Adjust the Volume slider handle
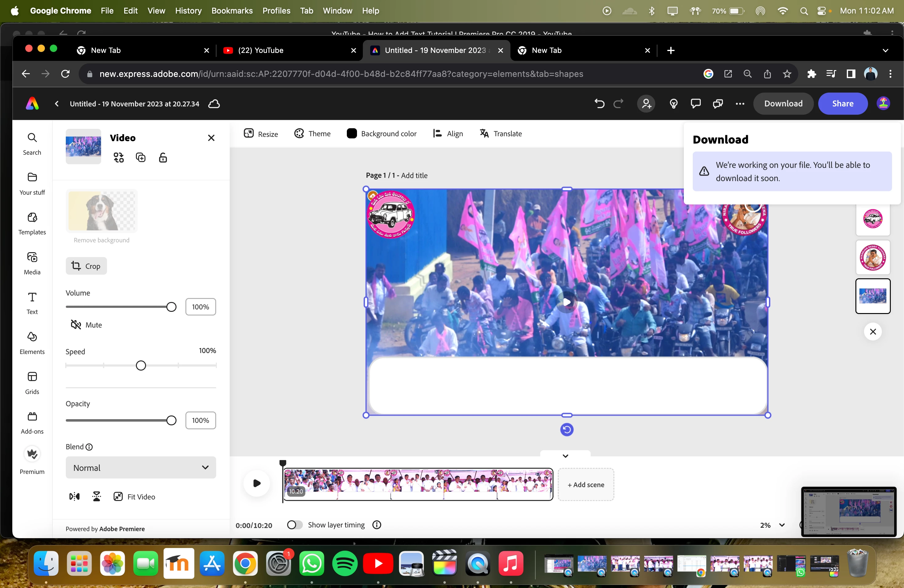The height and width of the screenshot is (588, 904). (171, 307)
